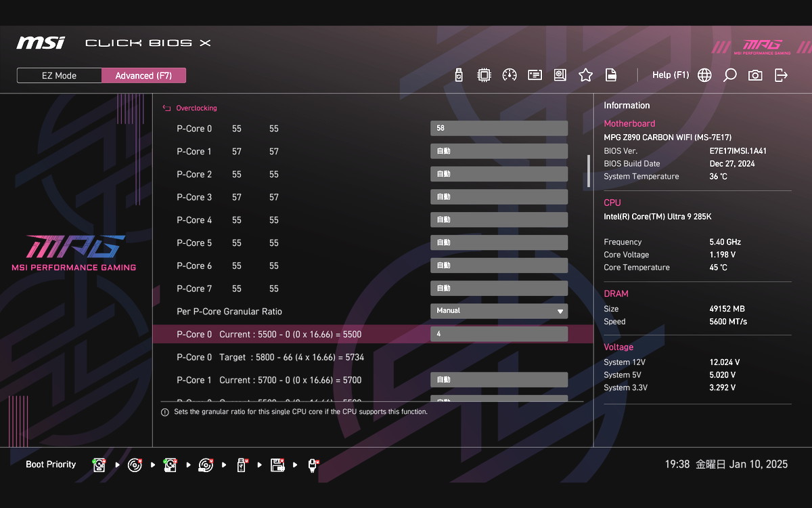The width and height of the screenshot is (812, 508).
Task: Switch to Advanced (F7) mode
Action: click(143, 76)
